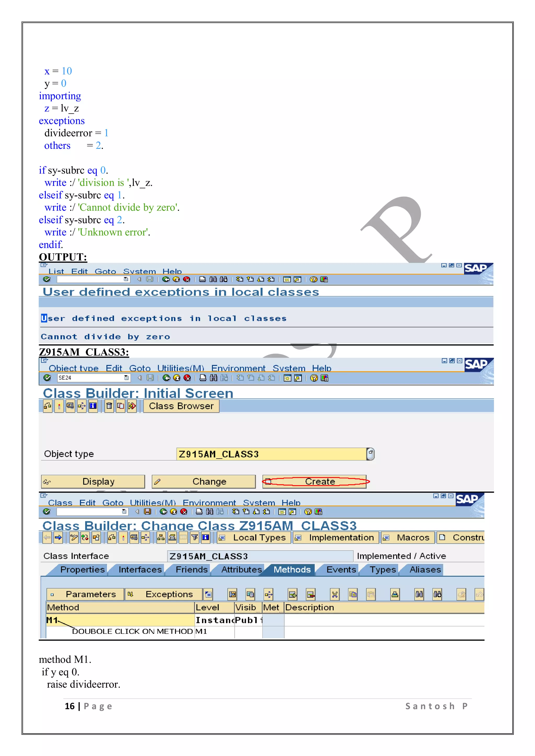Switch to the Types tab
Screen dimensions: 535x756
(x=382, y=570)
